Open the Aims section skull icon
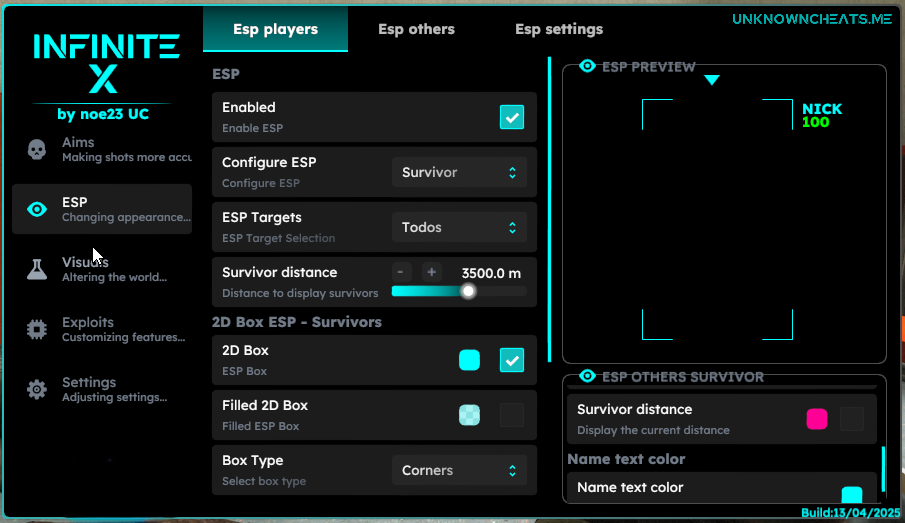 tap(37, 150)
